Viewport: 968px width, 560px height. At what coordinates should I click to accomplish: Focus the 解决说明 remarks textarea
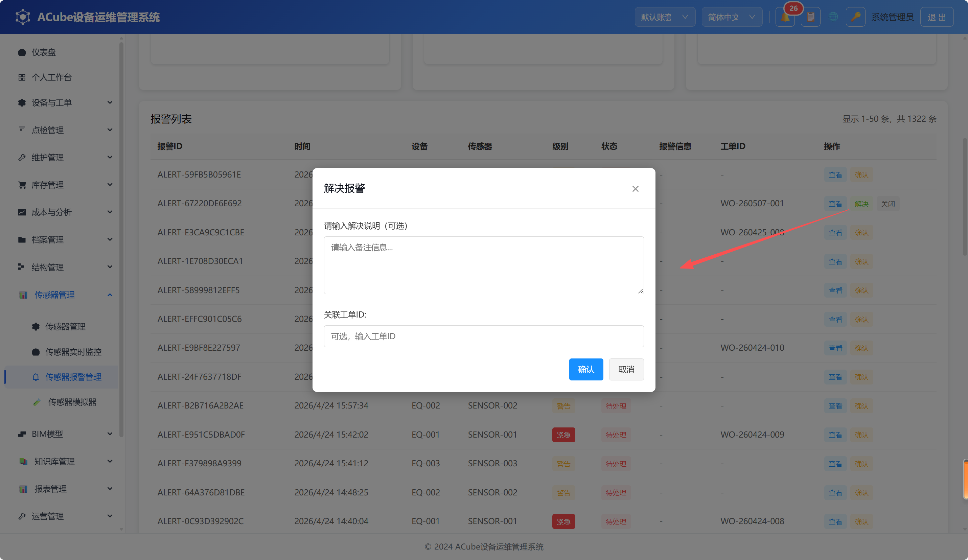(x=484, y=265)
